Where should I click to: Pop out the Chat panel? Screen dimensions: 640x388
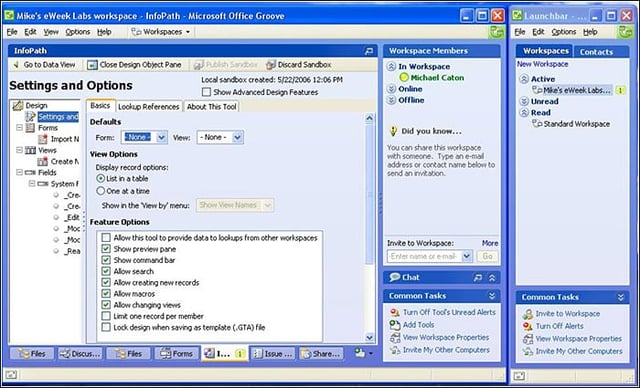(x=478, y=278)
